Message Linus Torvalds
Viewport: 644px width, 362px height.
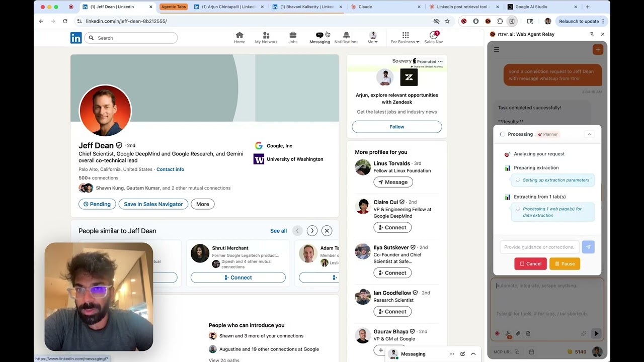tap(393, 183)
